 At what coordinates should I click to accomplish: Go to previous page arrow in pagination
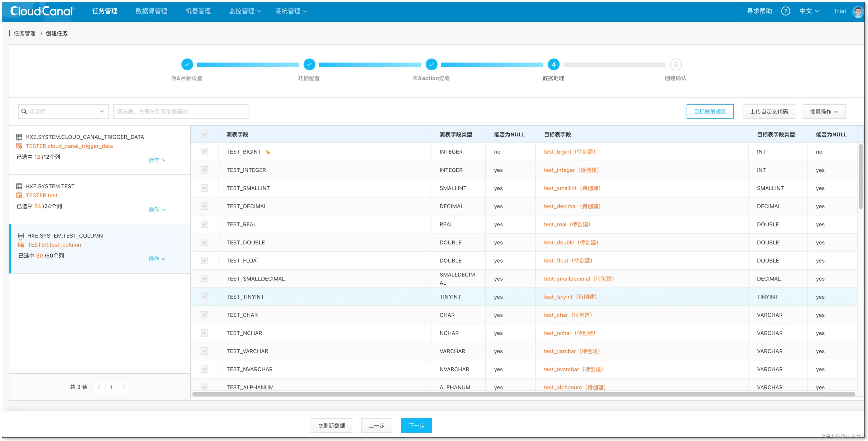99,387
